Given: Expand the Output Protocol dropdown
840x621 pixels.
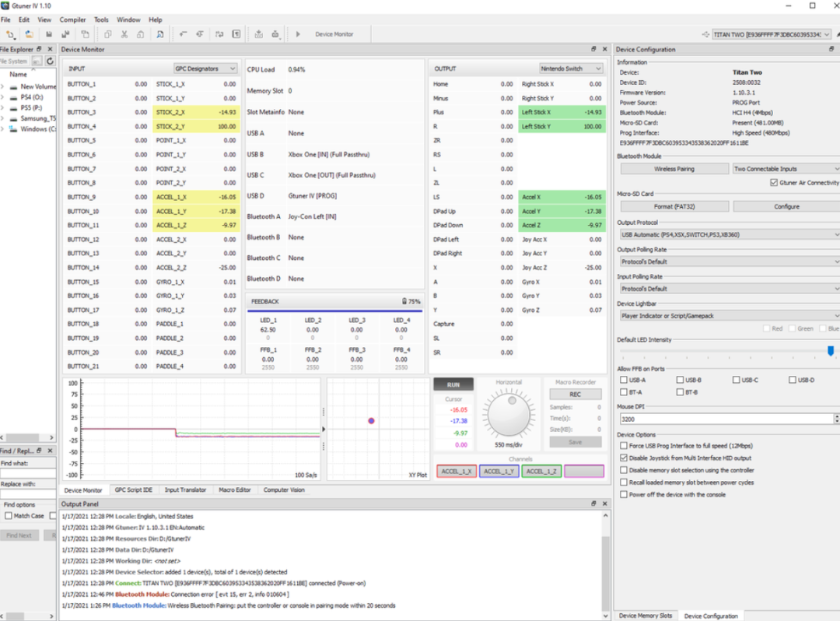Looking at the screenshot, I should (728, 234).
